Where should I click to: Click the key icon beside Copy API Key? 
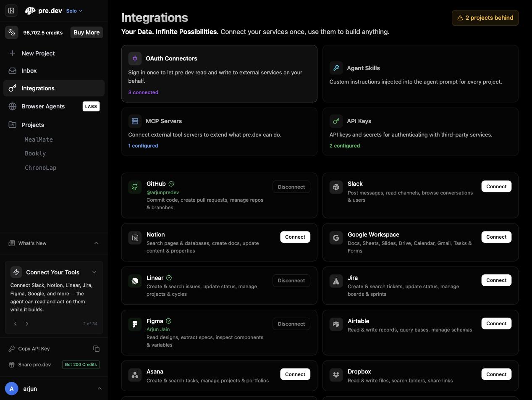pyautogui.click(x=12, y=349)
